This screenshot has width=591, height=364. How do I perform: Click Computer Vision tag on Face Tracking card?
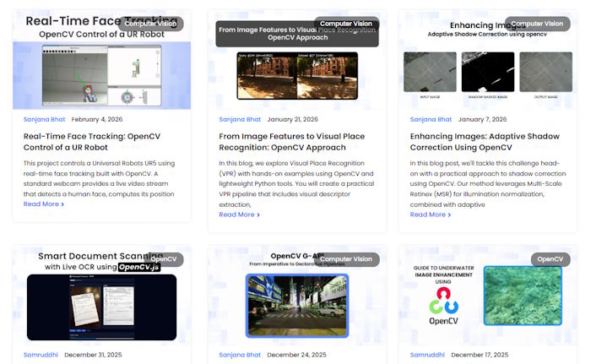coord(151,24)
